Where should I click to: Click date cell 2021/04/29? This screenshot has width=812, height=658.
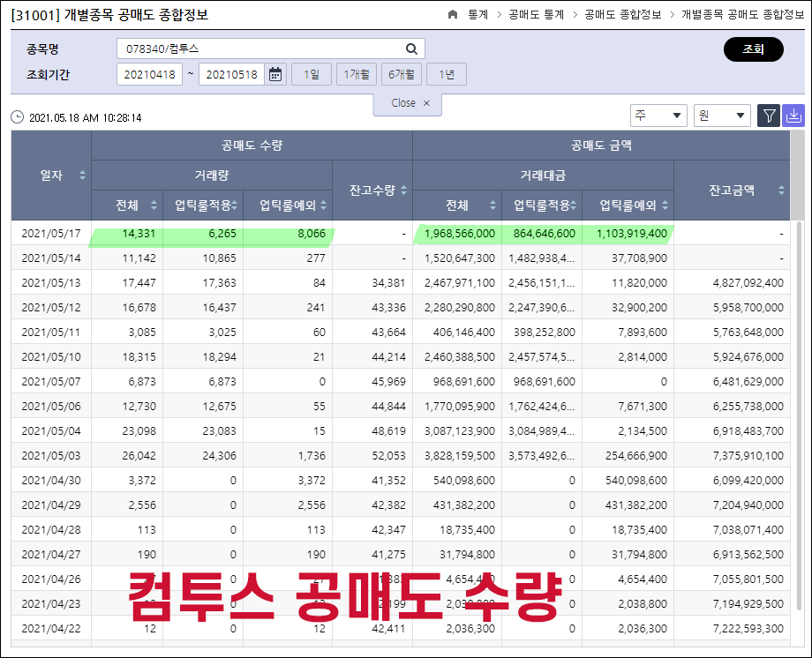(51, 505)
